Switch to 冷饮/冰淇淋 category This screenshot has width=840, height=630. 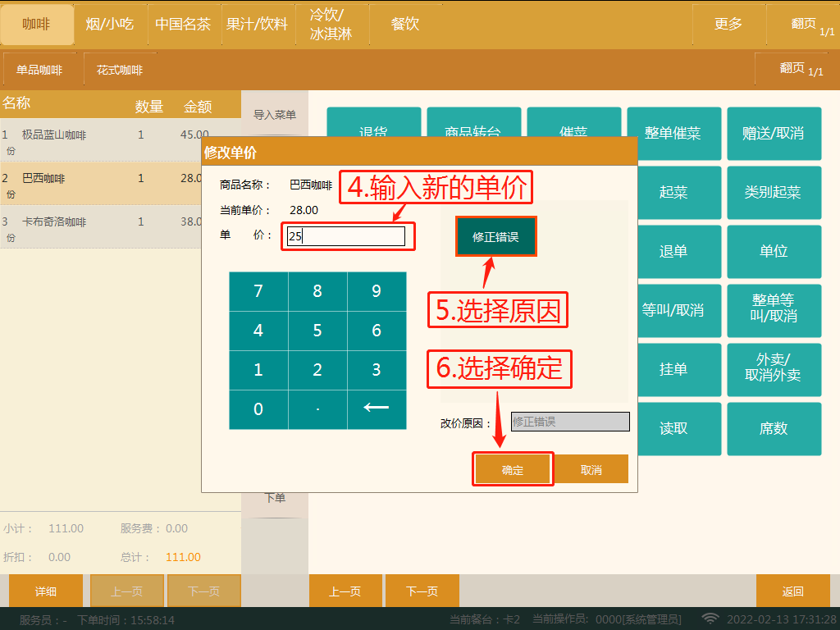pyautogui.click(x=331, y=24)
